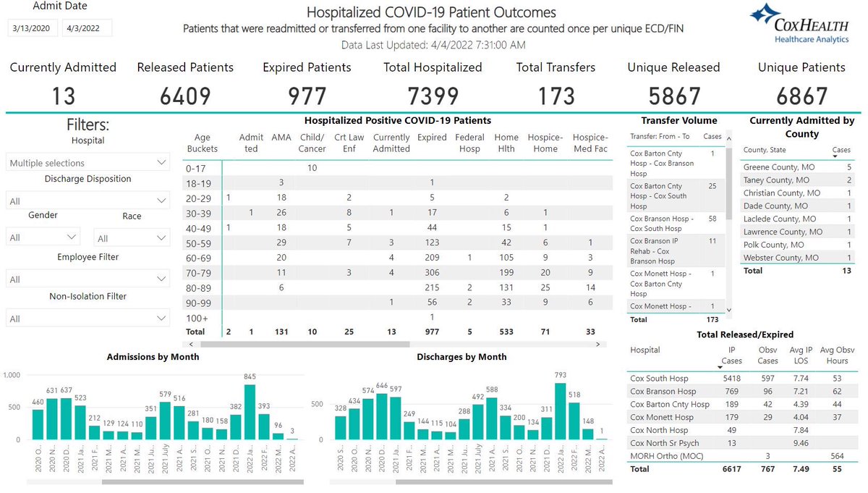868x493 pixels.
Task: Open the Discharge Disposition dropdown
Action: coord(88,201)
